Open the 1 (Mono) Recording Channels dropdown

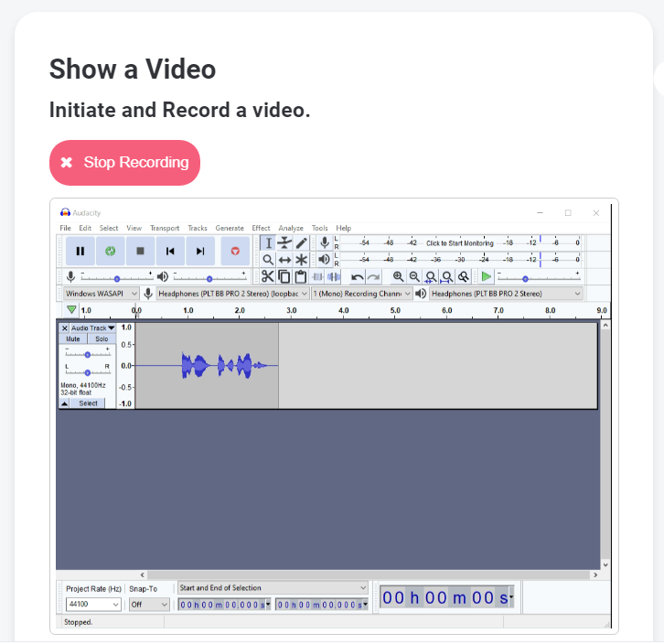(361, 294)
